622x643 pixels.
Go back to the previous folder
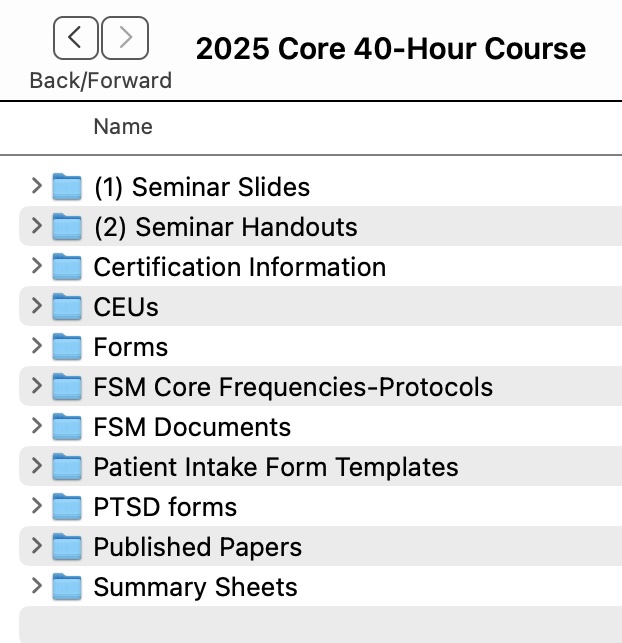76,39
